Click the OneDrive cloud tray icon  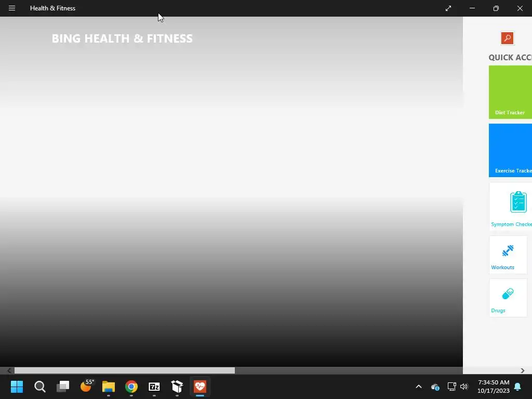(435, 387)
